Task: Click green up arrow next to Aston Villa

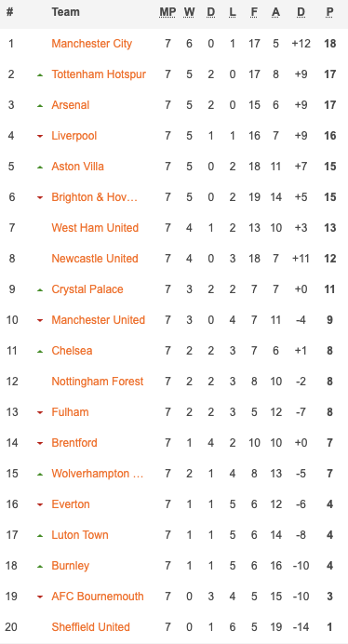Action: 40,168
